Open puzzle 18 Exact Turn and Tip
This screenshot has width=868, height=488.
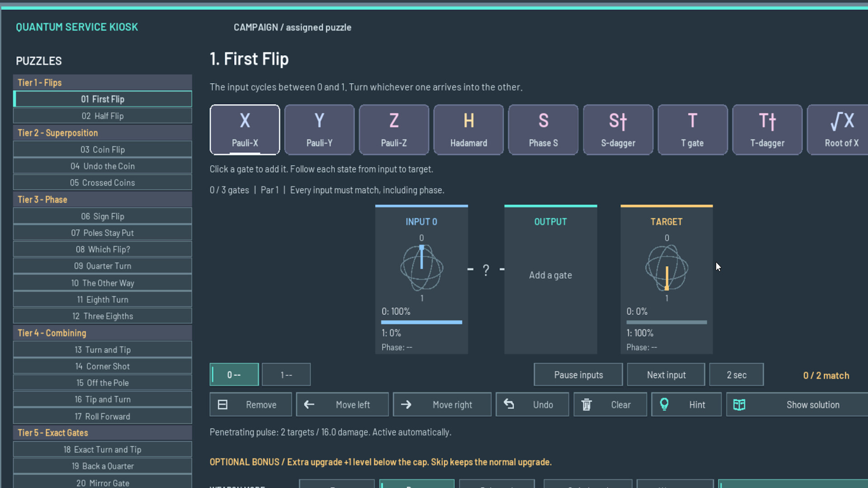click(103, 450)
